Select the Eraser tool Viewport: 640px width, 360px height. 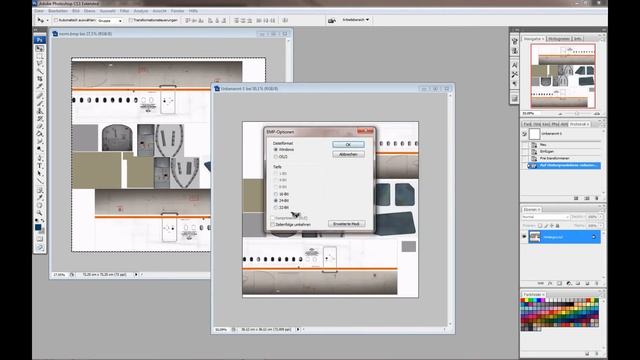click(x=40, y=126)
